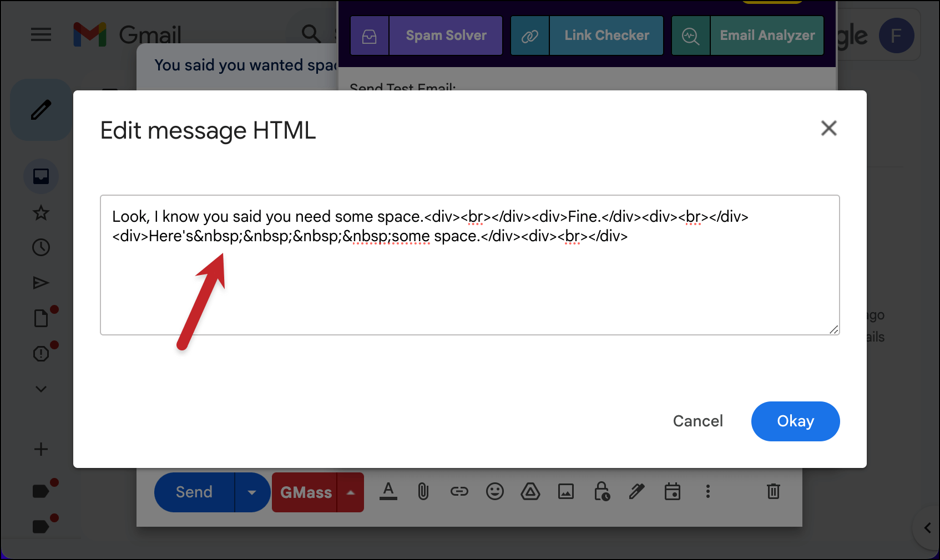940x560 pixels.
Task: Open the Gmail main menu hamburger
Action: [41, 35]
